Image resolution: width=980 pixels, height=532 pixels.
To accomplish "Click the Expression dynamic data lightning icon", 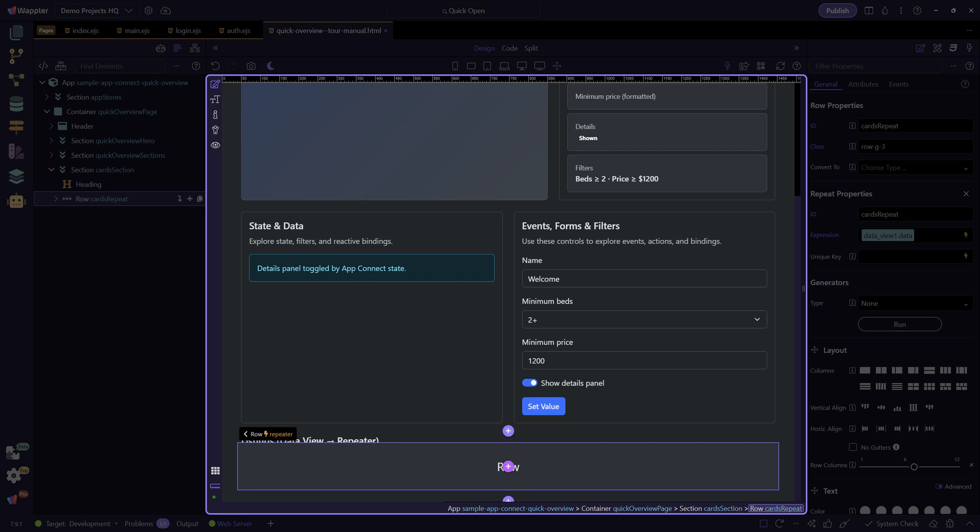I will (x=966, y=235).
